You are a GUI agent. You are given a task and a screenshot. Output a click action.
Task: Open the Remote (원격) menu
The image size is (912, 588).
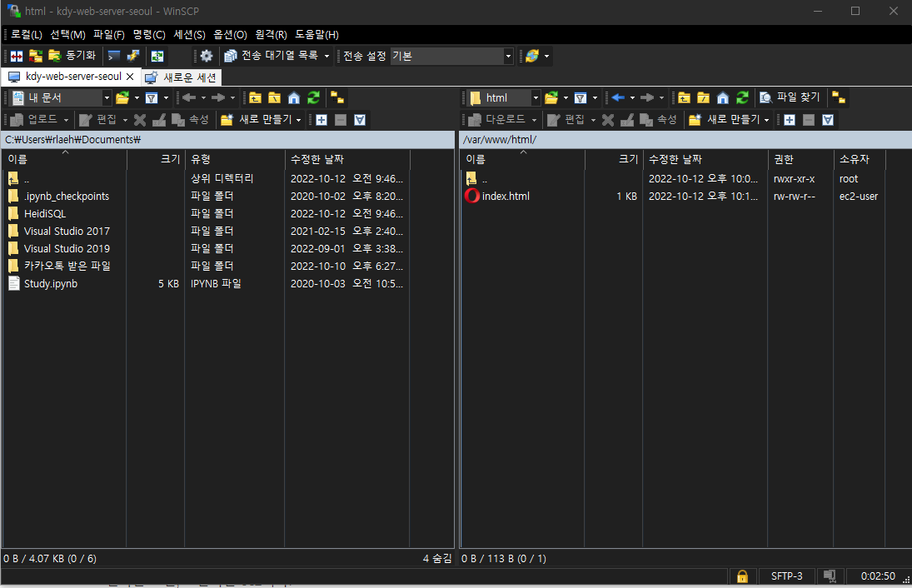click(271, 35)
